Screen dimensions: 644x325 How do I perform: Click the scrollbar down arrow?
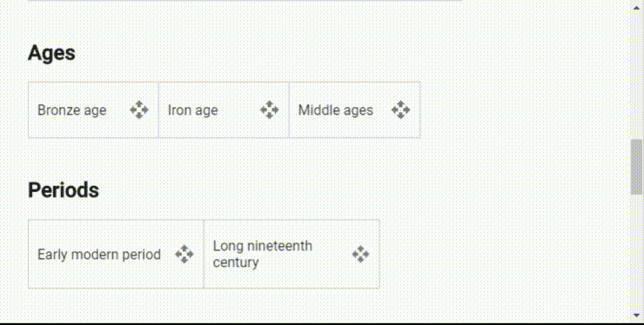click(x=637, y=315)
